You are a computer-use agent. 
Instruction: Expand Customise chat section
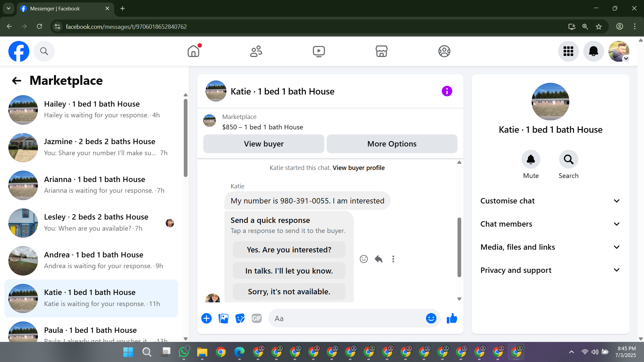(550, 201)
